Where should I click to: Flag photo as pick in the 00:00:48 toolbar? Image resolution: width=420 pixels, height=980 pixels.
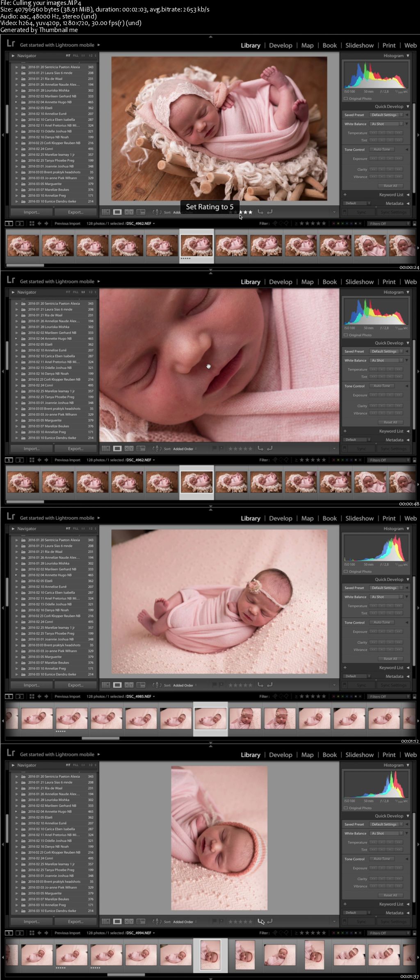click(214, 449)
